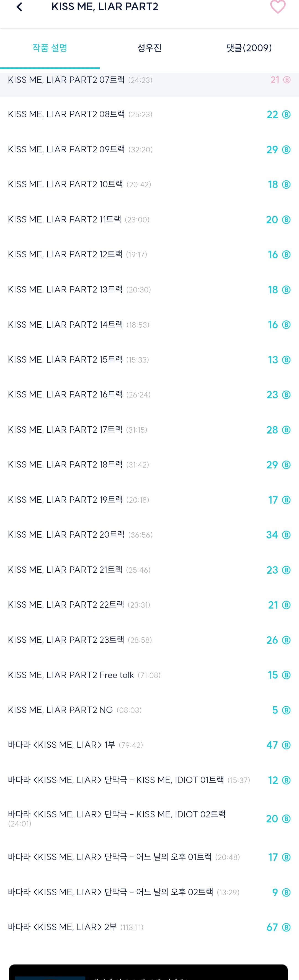
Task: Tap the 13 coin price on 15트랙
Action: click(273, 360)
